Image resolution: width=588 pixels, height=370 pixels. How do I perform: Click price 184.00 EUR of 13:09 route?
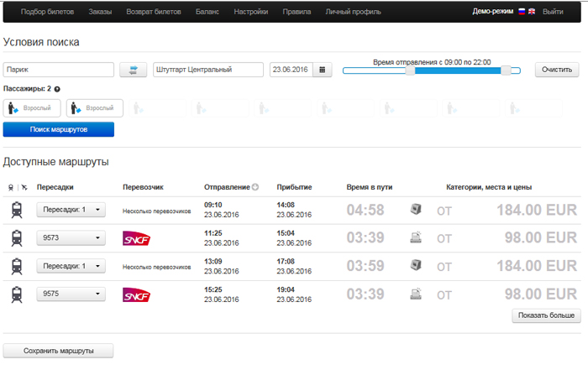(537, 266)
